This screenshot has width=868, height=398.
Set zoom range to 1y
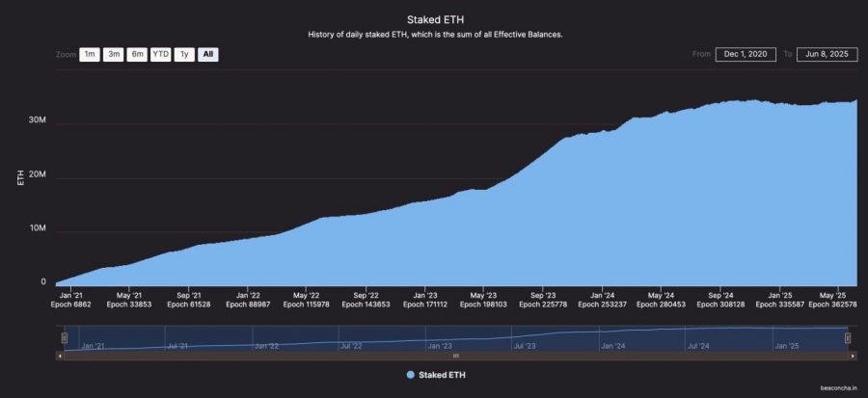(x=185, y=55)
